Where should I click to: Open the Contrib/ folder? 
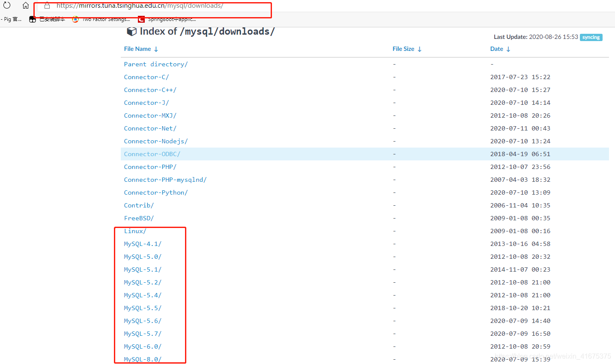(139, 205)
